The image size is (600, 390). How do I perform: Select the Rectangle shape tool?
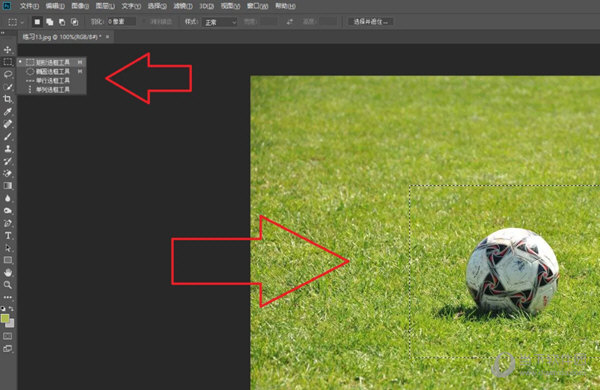click(8, 260)
